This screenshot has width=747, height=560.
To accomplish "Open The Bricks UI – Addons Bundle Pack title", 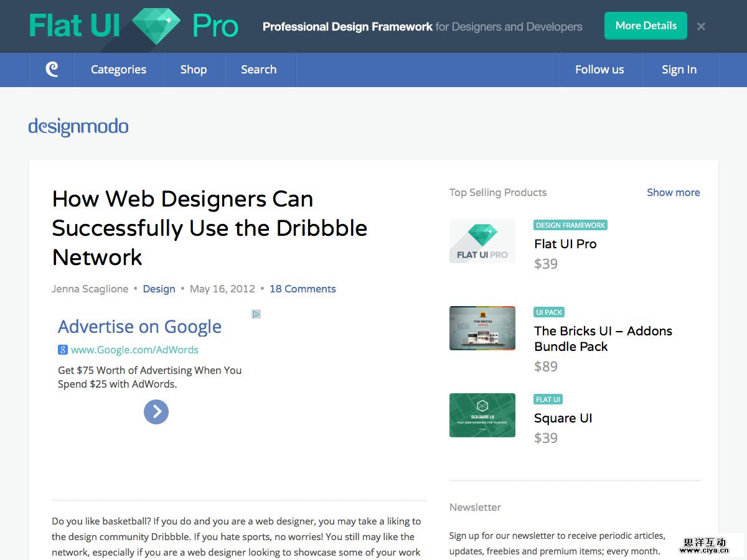I will pos(603,338).
